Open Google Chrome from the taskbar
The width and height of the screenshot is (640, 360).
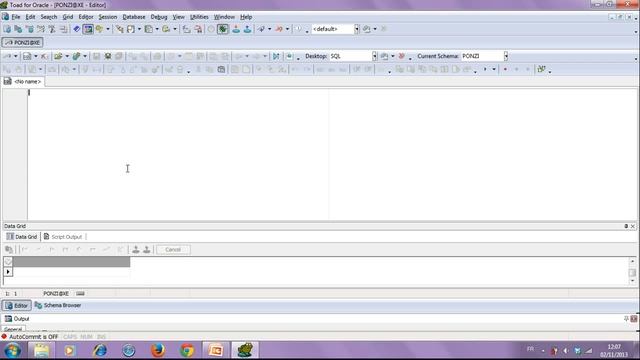[x=187, y=351]
